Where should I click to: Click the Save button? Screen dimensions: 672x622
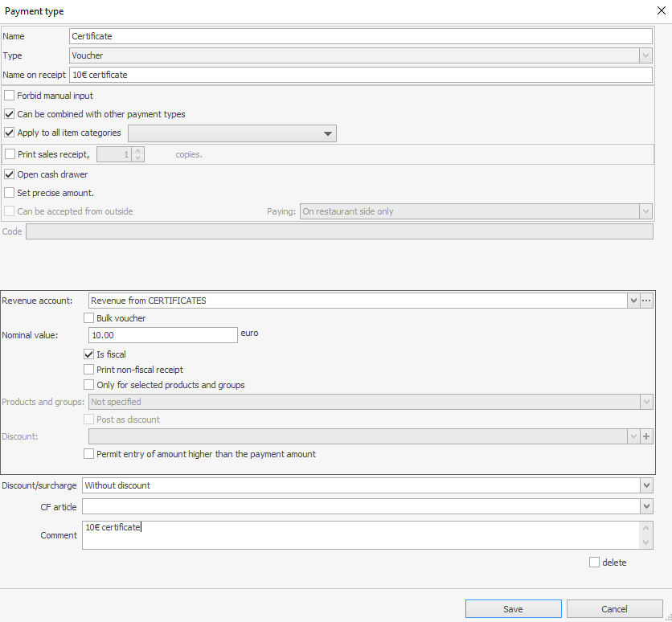coord(513,609)
